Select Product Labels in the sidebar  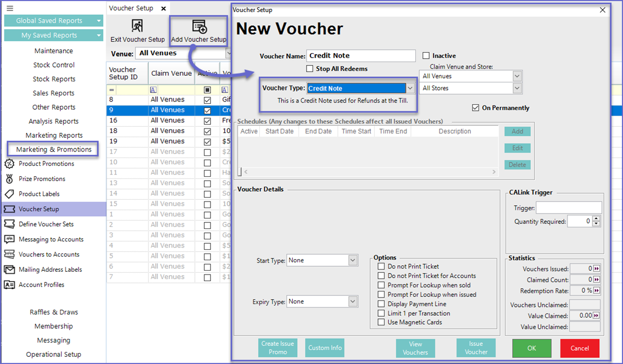click(39, 194)
